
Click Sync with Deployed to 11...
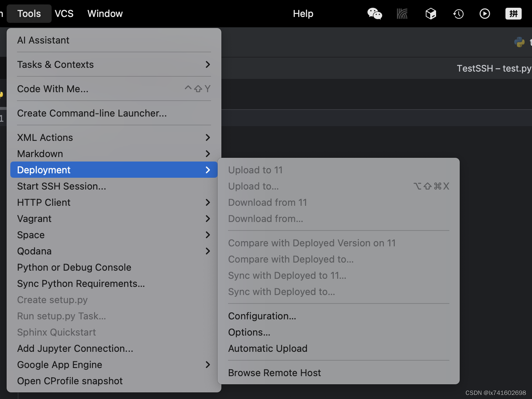click(339, 275)
